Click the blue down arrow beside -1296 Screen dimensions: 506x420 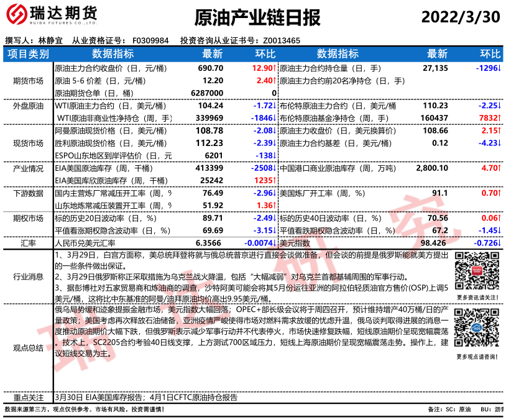pyautogui.click(x=499, y=68)
